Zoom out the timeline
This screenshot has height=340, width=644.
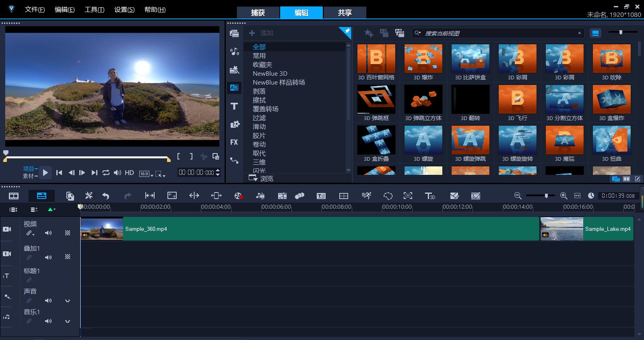point(518,196)
